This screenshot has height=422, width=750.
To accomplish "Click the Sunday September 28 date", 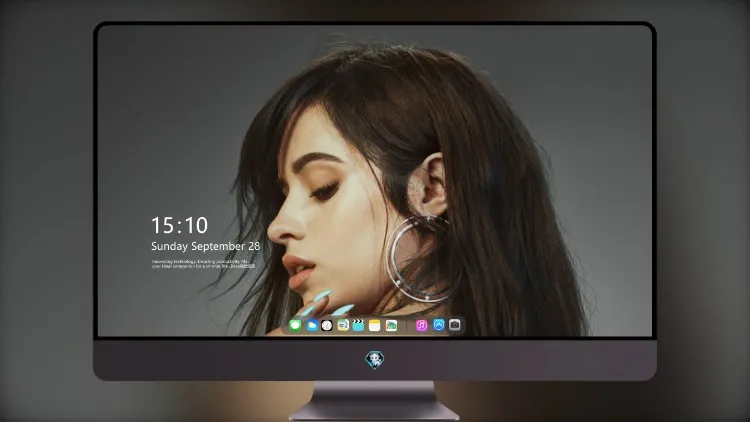I will click(206, 246).
